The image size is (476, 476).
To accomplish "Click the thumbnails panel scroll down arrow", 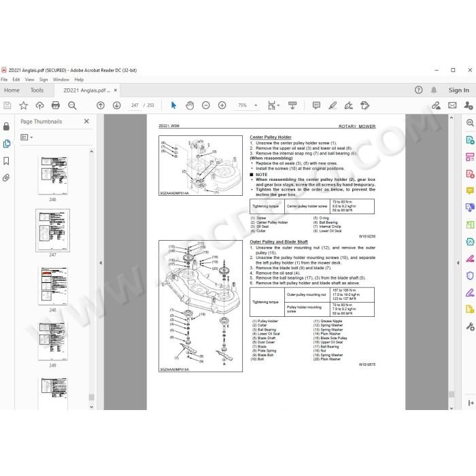I will (92, 407).
